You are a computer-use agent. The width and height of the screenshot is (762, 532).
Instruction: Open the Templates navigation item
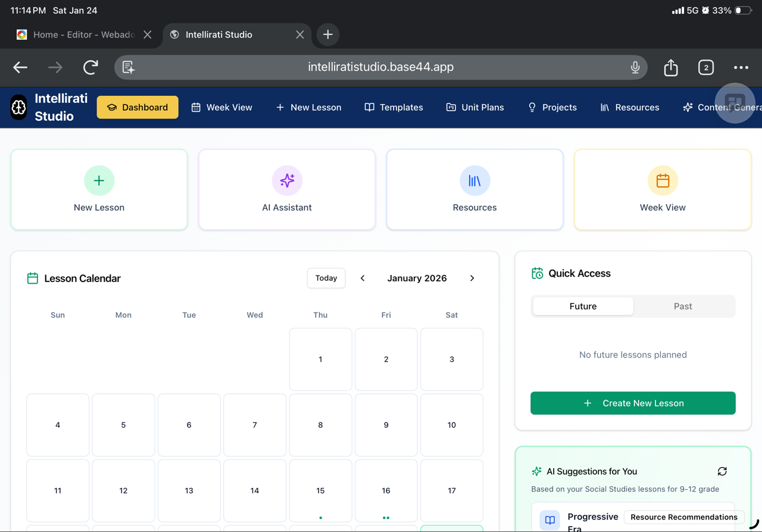click(x=394, y=108)
